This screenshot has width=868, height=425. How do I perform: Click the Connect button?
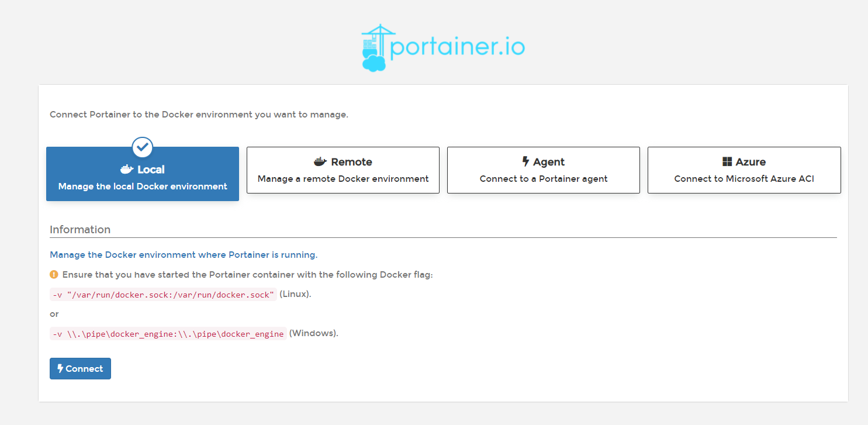[80, 368]
